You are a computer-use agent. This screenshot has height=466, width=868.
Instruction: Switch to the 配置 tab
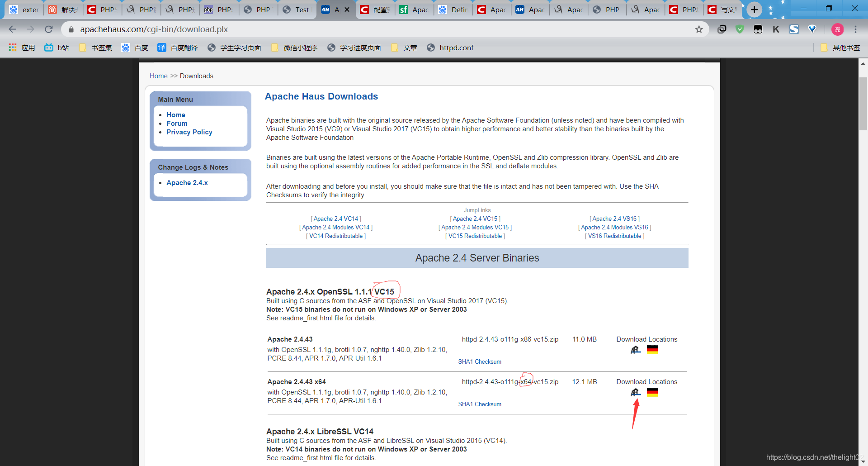coord(375,10)
